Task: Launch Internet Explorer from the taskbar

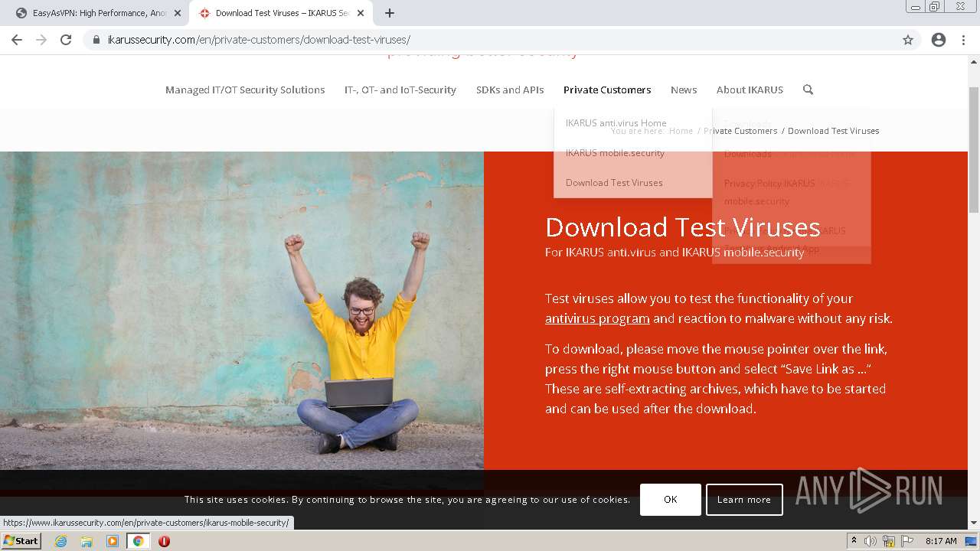Action: (x=60, y=541)
